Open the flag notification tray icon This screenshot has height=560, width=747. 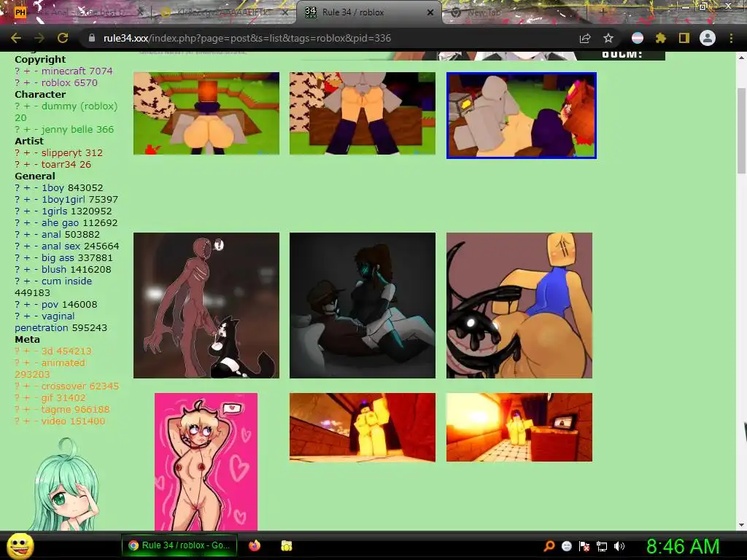tap(584, 546)
